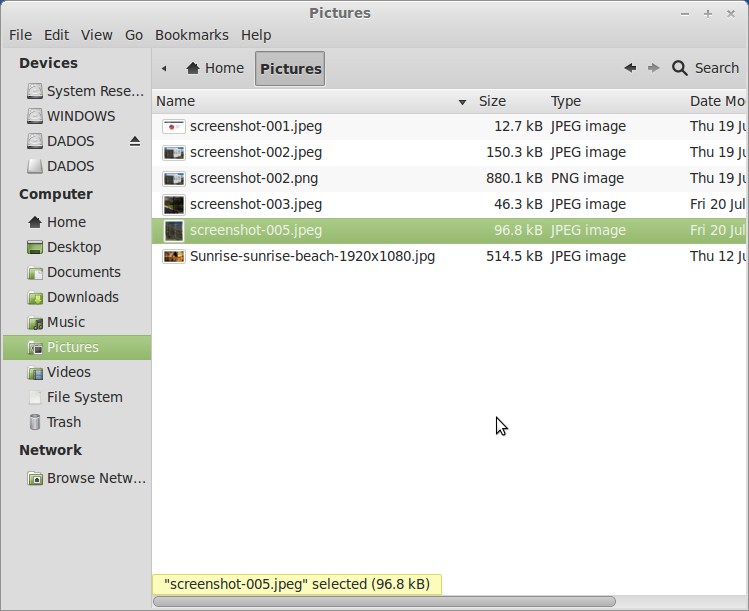Click the unmounted DADOS drive icon
Screen dimensions: 749x611
tap(34, 166)
